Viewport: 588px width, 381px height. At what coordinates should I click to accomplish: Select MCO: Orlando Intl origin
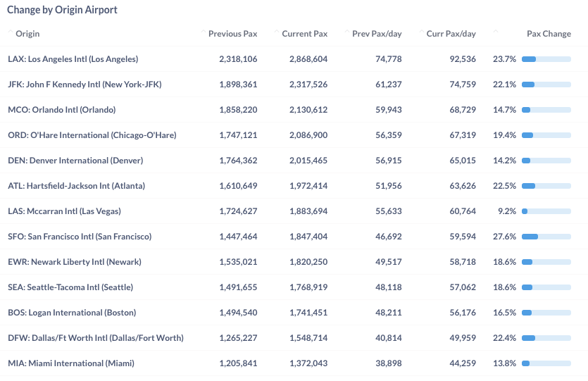(x=62, y=110)
